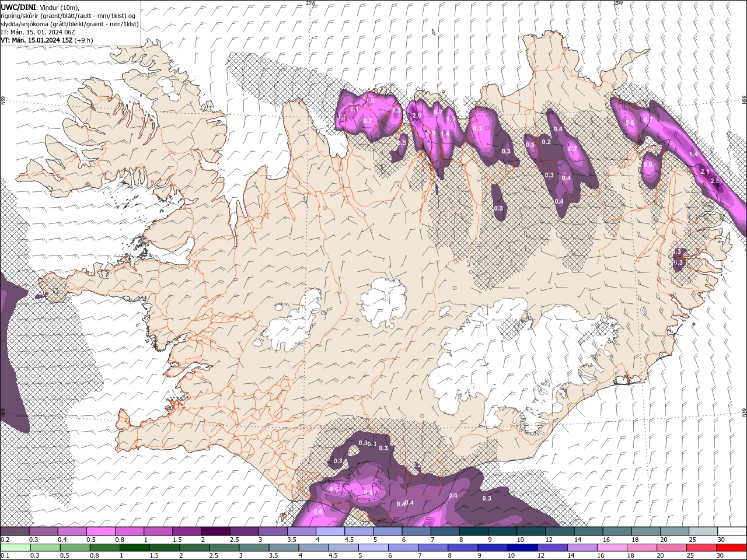This screenshot has height=560, width=747.
Task: Select lower-row swatch between 7 and 8
Action: 432,548
